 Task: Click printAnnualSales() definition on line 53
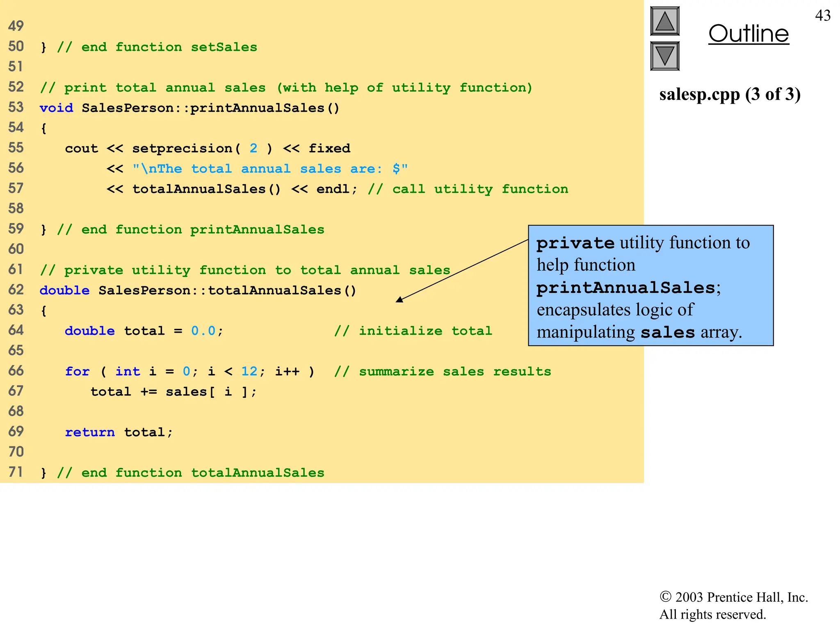(x=265, y=108)
